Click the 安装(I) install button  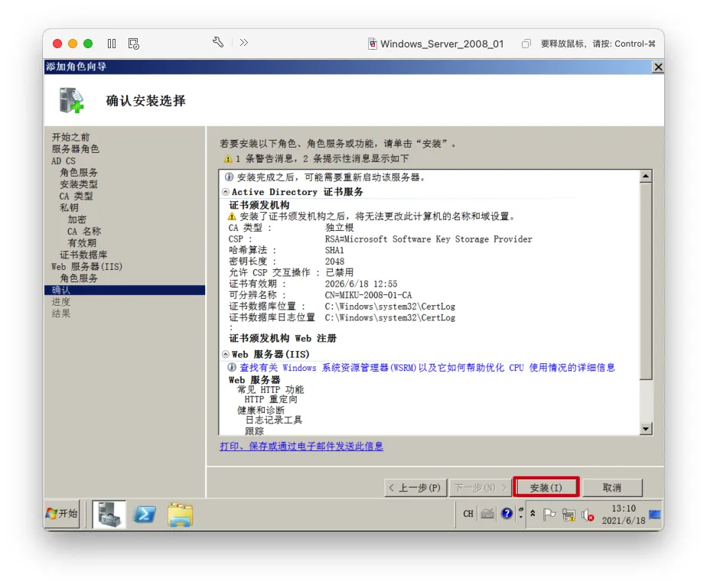click(x=546, y=488)
